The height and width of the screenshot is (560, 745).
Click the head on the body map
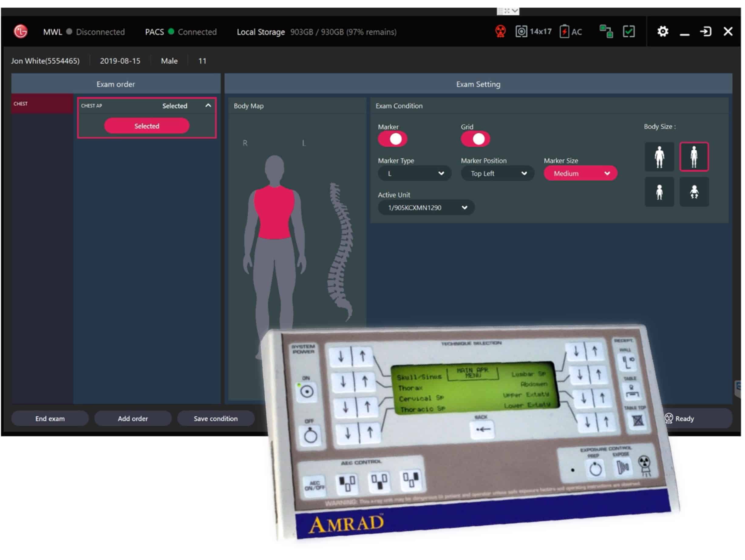pyautogui.click(x=274, y=168)
